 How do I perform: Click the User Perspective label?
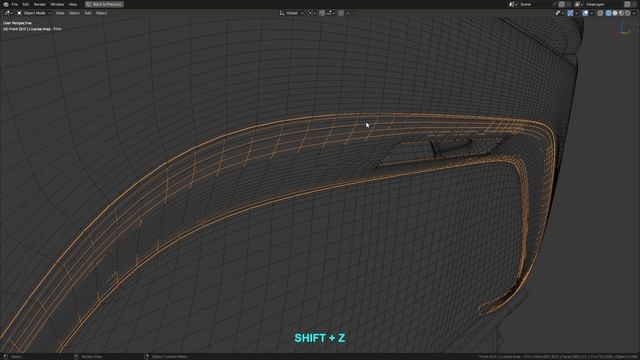click(17, 23)
